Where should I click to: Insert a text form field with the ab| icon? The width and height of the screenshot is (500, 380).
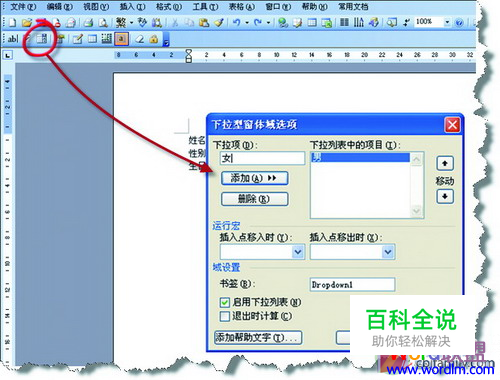[x=13, y=39]
